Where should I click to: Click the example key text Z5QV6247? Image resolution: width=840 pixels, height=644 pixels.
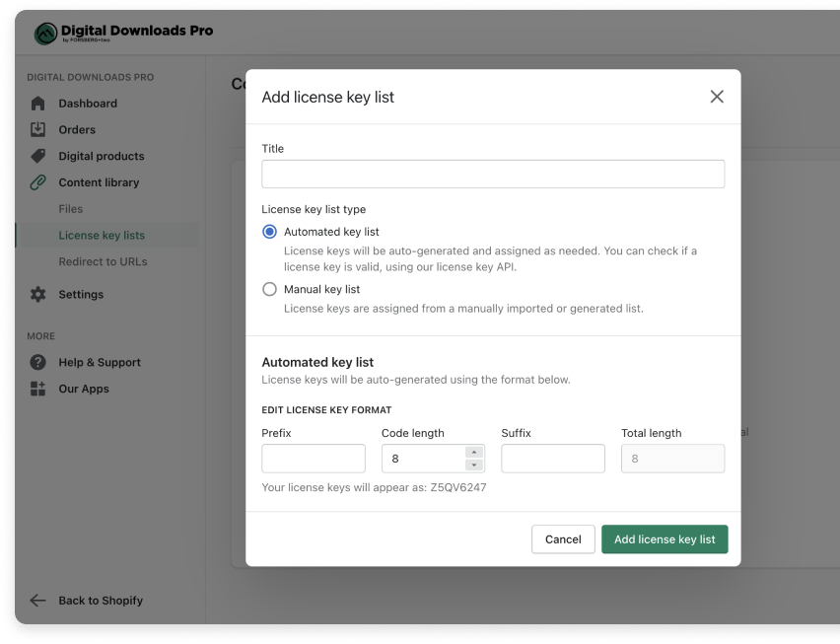pyautogui.click(x=458, y=487)
